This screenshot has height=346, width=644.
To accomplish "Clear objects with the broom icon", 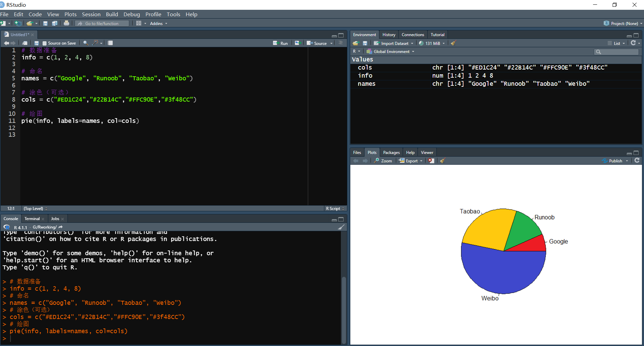I will [x=453, y=43].
